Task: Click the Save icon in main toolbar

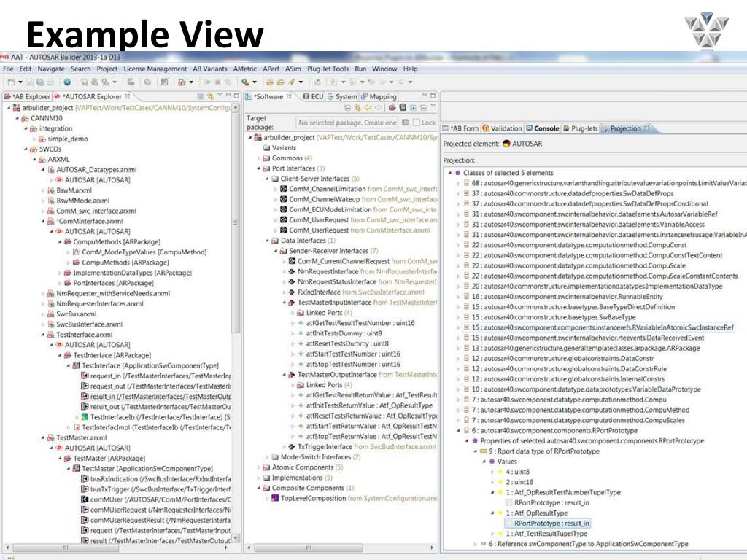Action: coord(30,82)
